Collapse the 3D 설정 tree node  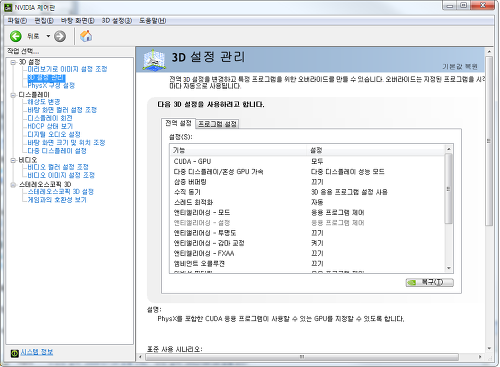[x=13, y=62]
